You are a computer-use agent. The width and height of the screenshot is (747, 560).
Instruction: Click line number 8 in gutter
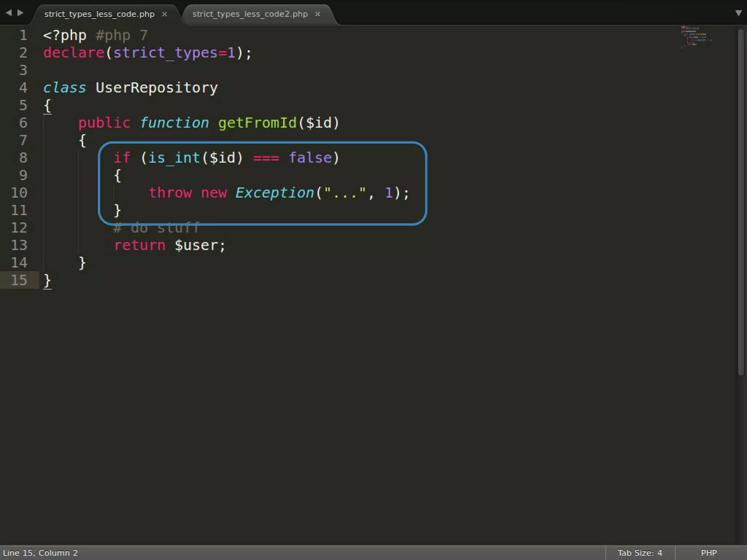click(x=23, y=158)
